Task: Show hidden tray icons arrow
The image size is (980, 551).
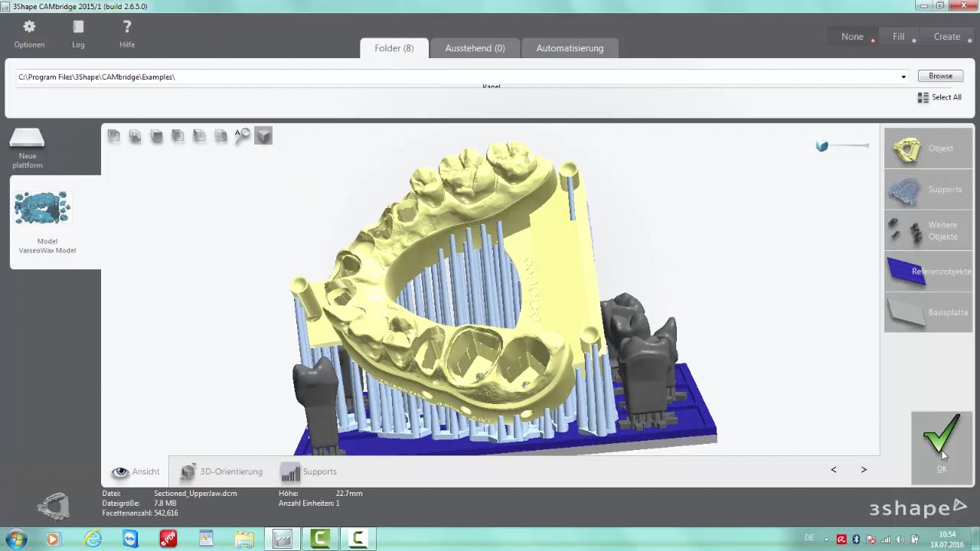Action: (x=827, y=540)
